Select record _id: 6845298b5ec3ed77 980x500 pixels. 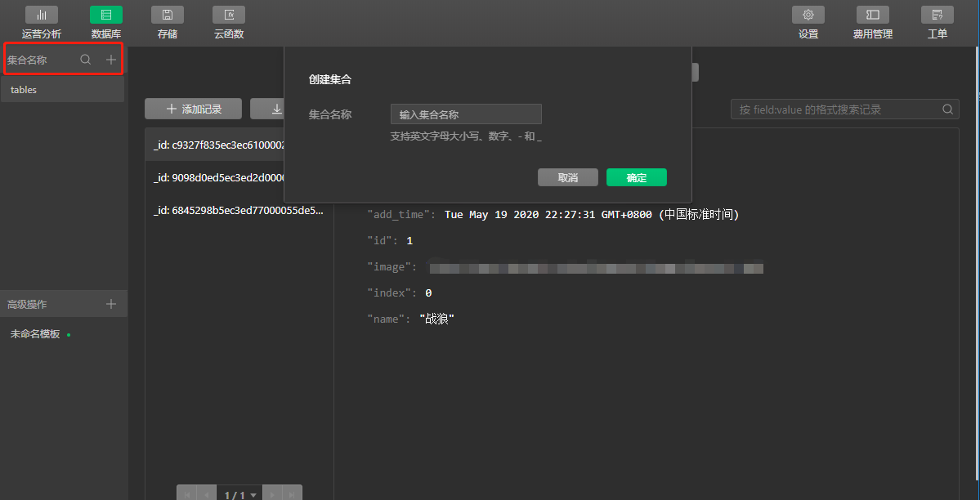pyautogui.click(x=239, y=211)
